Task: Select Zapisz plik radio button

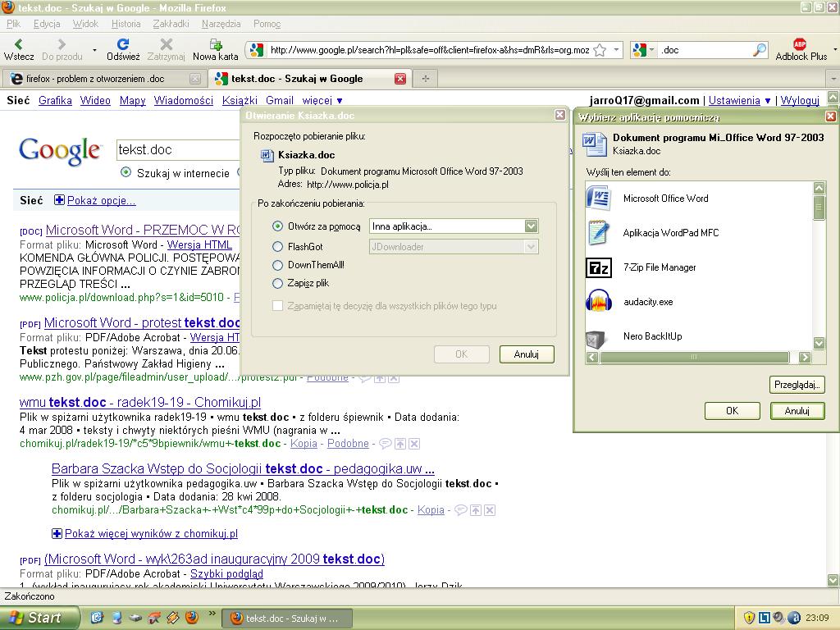Action: coord(277,283)
